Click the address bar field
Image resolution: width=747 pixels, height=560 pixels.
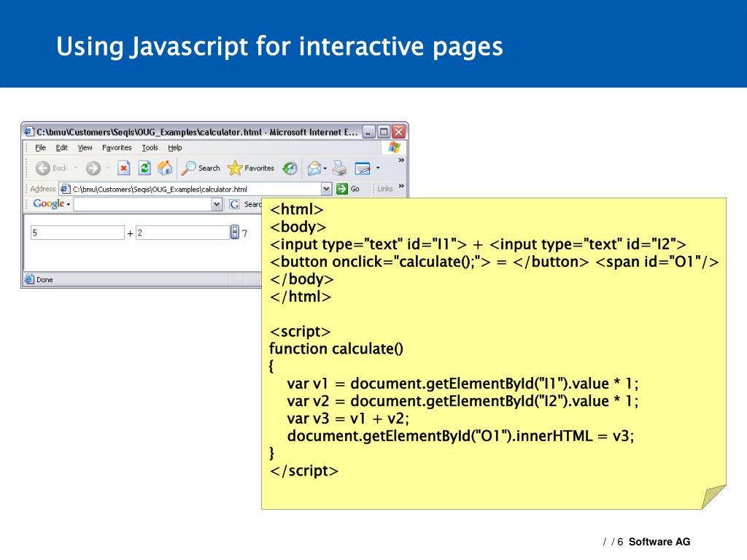pos(196,189)
